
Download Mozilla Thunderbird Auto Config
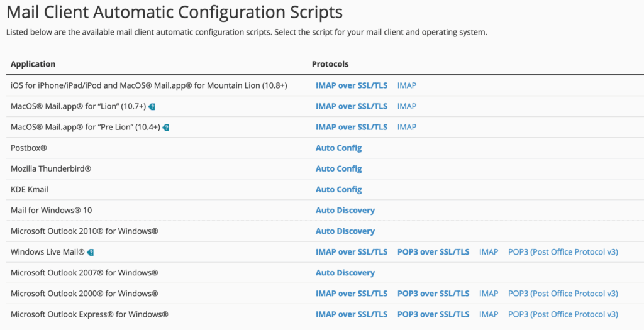(338, 168)
